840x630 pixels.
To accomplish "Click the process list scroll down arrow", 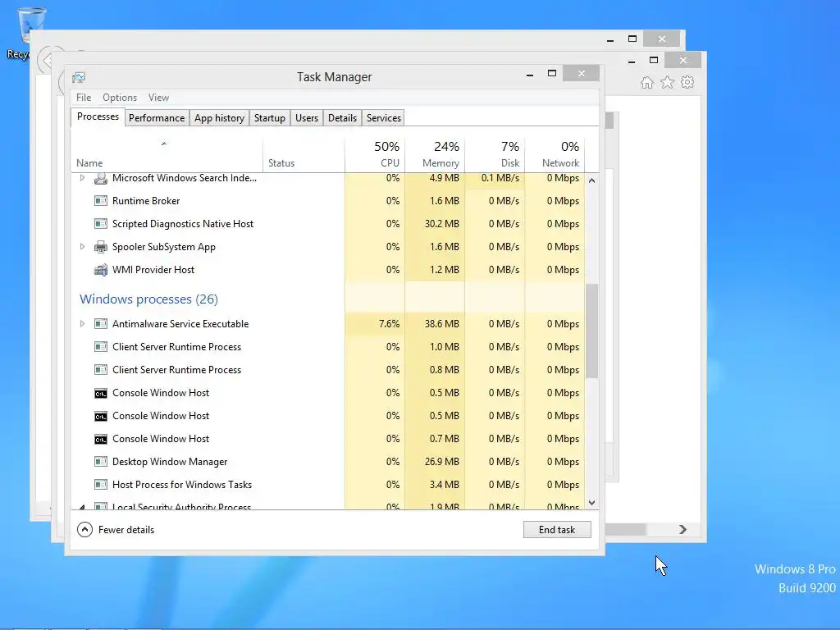I will coord(592,503).
